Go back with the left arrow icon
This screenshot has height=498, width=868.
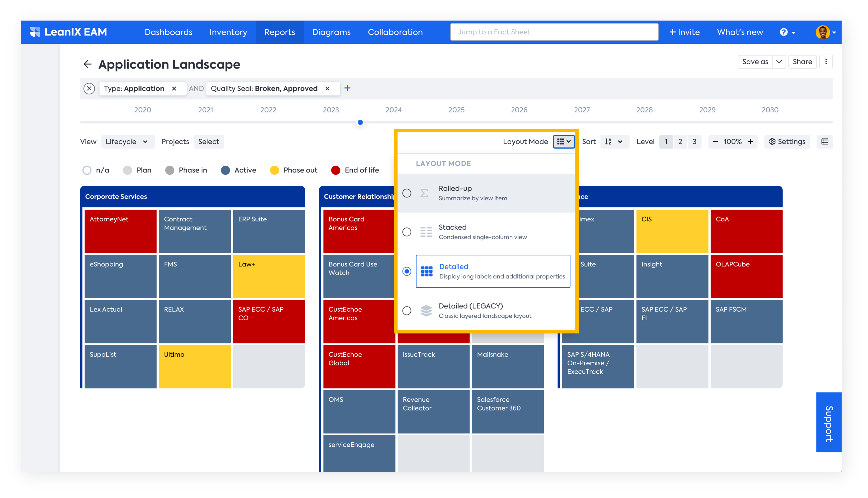click(87, 64)
